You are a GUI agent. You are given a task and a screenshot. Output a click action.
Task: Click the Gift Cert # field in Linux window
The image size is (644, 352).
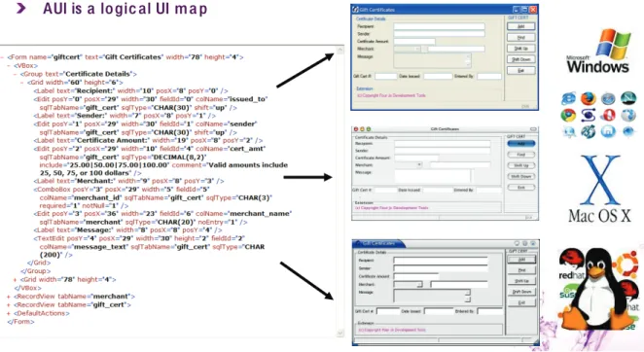[x=388, y=311]
